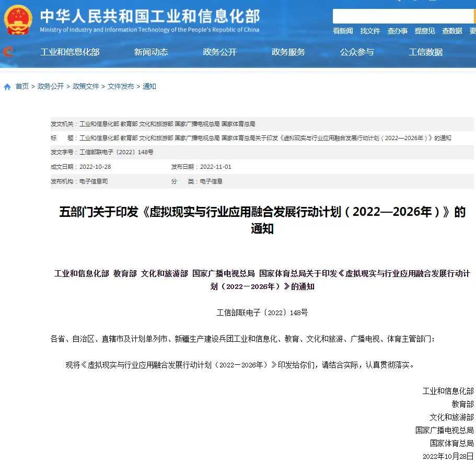This screenshot has width=476, height=462.
Task: Go to 政策文件 breadcrumb link
Action: point(86,87)
